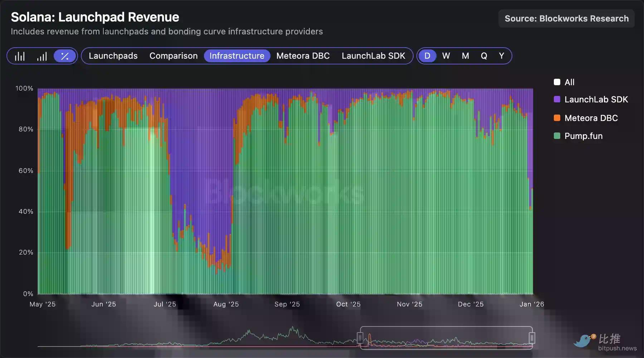Open the Meteora DBC tab

pyautogui.click(x=303, y=56)
